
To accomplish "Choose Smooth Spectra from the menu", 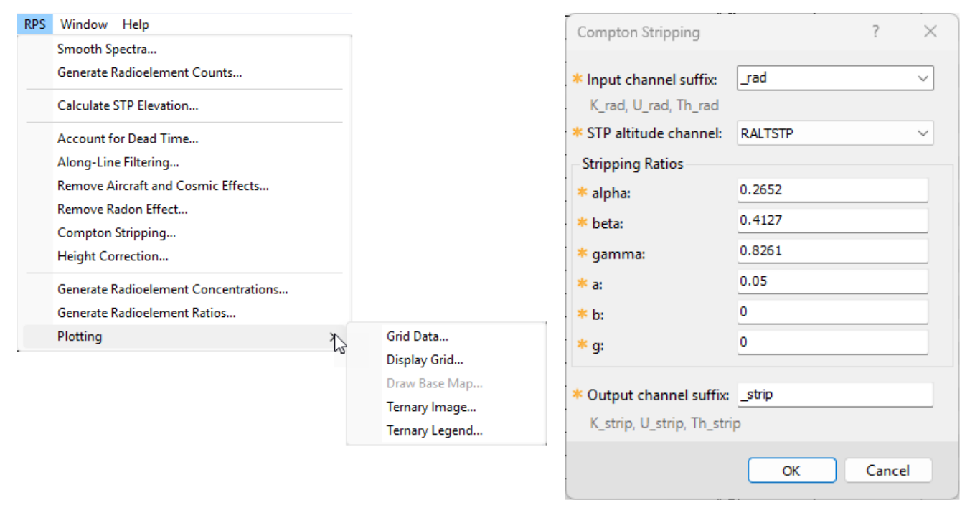I will tap(107, 49).
